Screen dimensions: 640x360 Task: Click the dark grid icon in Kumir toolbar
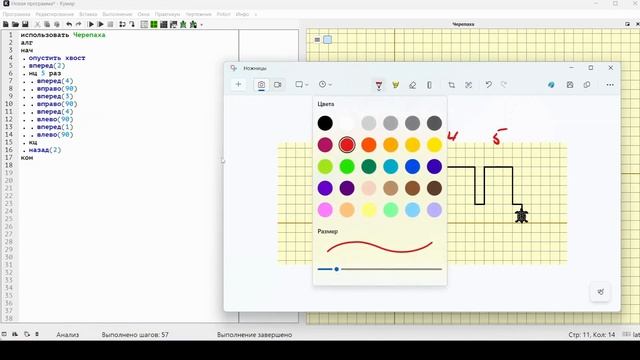164,24
